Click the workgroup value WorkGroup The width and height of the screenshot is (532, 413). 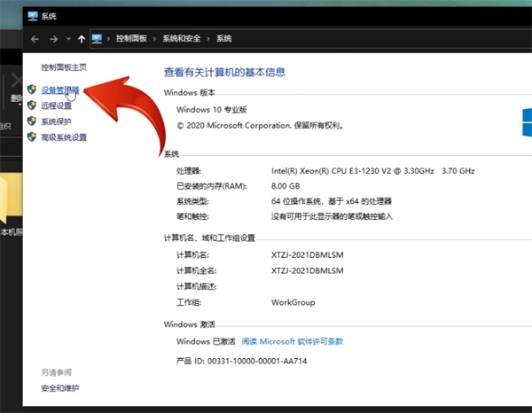tap(293, 302)
